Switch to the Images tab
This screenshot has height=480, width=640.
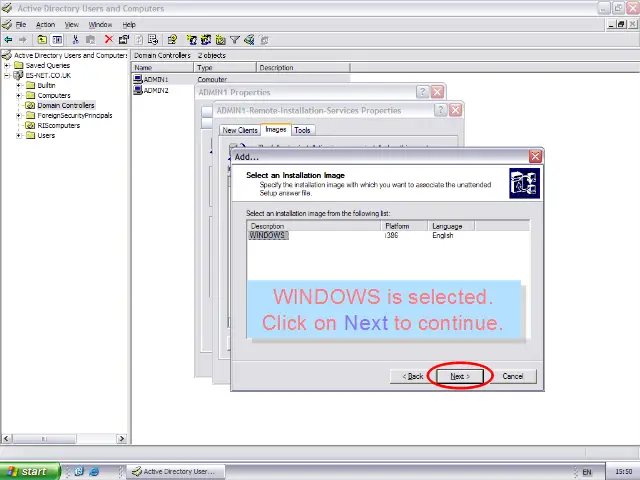(x=276, y=129)
